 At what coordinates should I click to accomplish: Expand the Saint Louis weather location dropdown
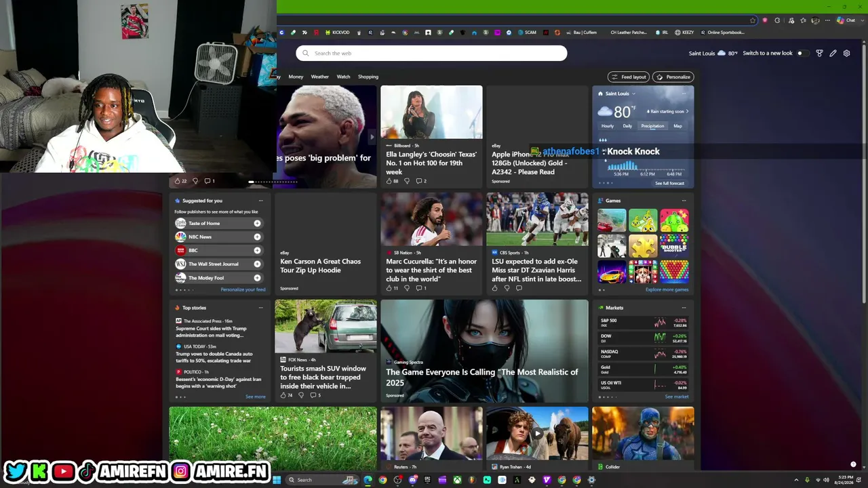click(633, 94)
